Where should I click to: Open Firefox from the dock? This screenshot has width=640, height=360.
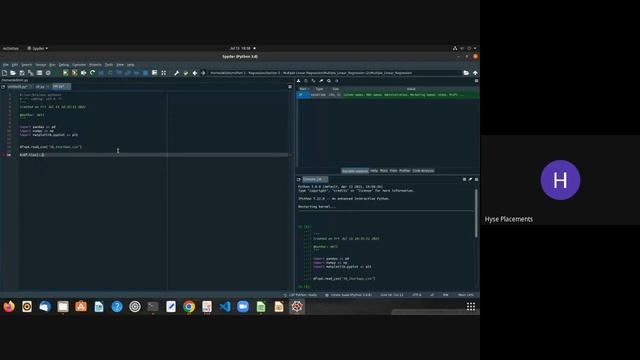pos(9,307)
